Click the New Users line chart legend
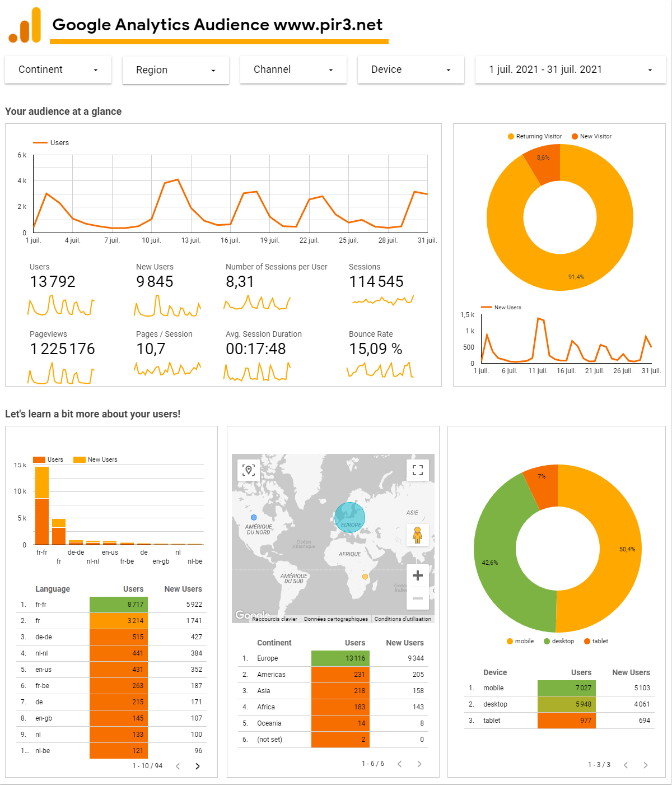Screen dimensions: 672x785 pyautogui.click(x=501, y=307)
